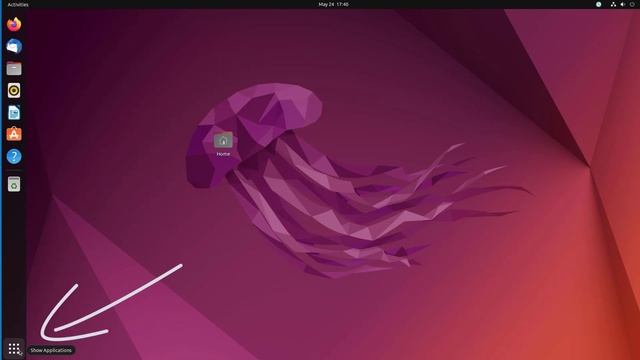The image size is (640, 360).
Task: Launch Rhythmbox music player
Action: pyautogui.click(x=14, y=90)
